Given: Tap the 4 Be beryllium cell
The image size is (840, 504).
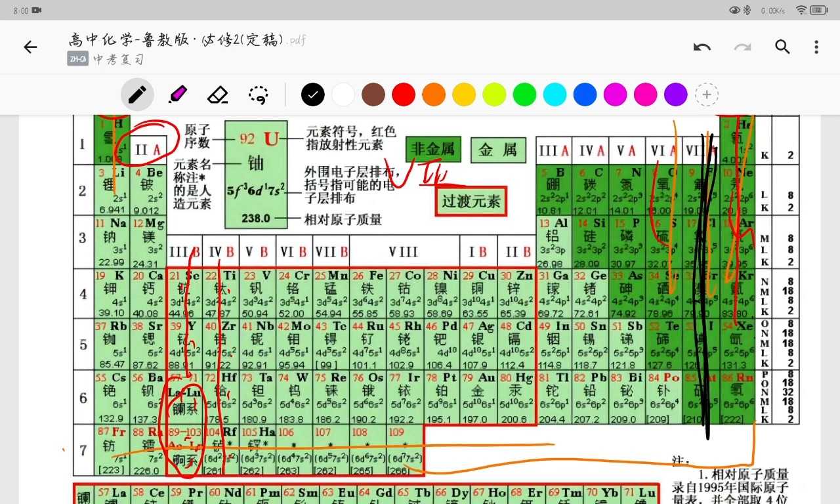Looking at the screenshot, I should click(148, 190).
